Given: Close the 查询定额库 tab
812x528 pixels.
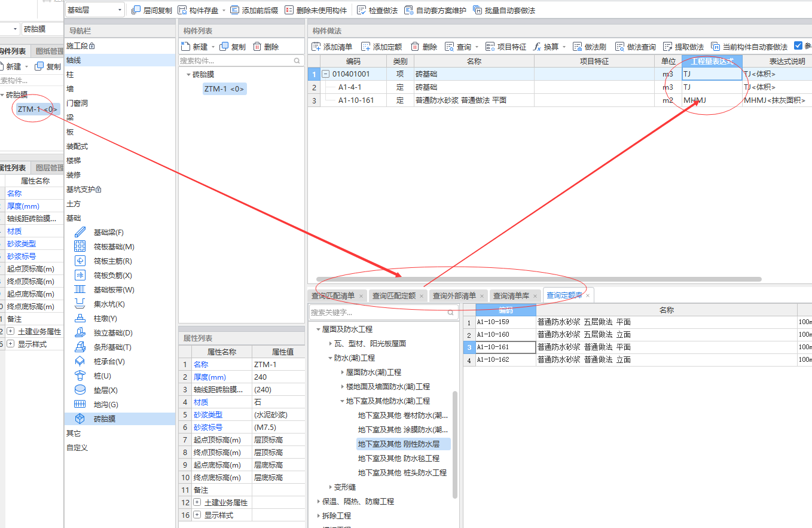Looking at the screenshot, I should tap(588, 295).
